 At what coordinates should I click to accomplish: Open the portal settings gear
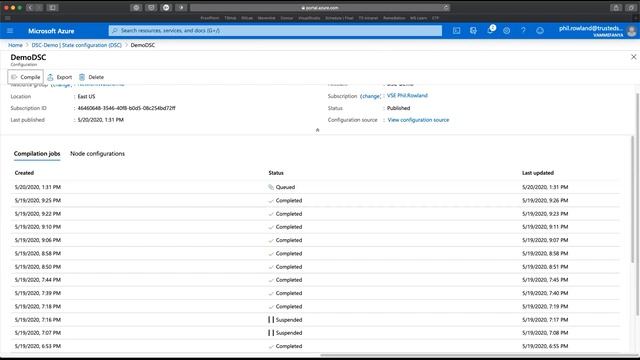(507, 31)
